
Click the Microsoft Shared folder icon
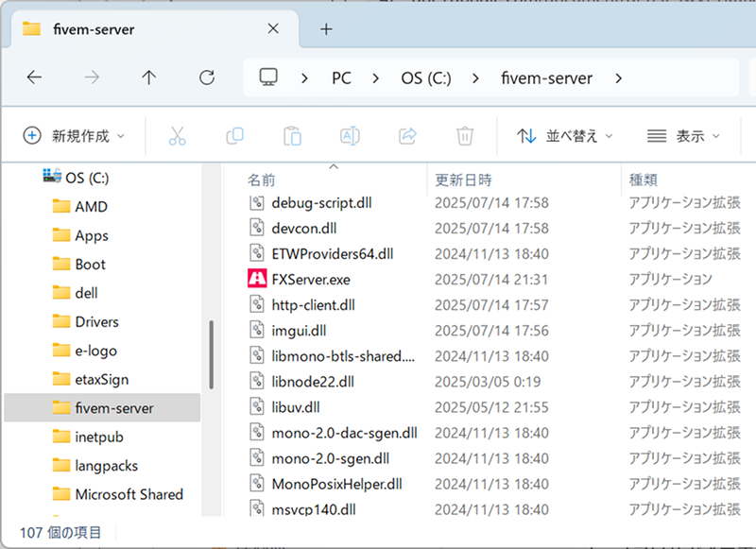[61, 494]
